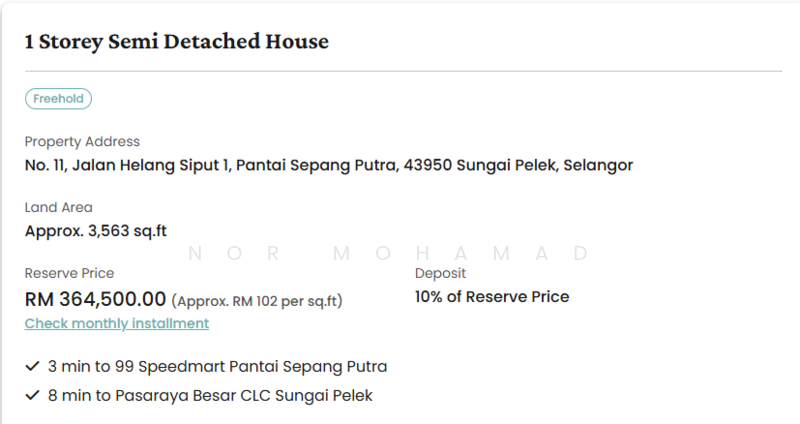The image size is (800, 424).
Task: Open the Check monthly installment link
Action: (117, 323)
